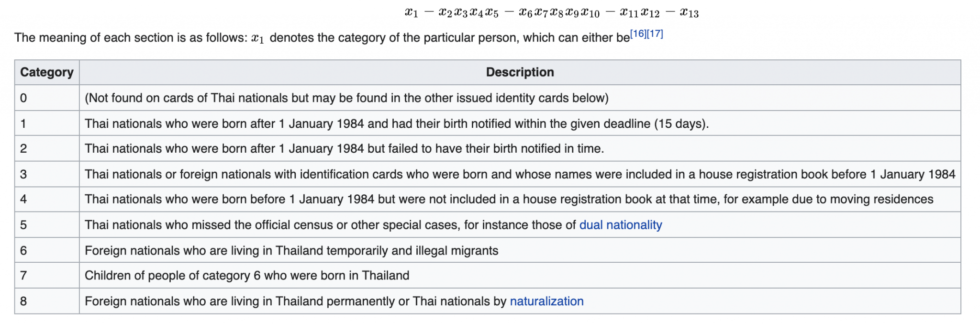Select the category 3 number cell

[24, 174]
